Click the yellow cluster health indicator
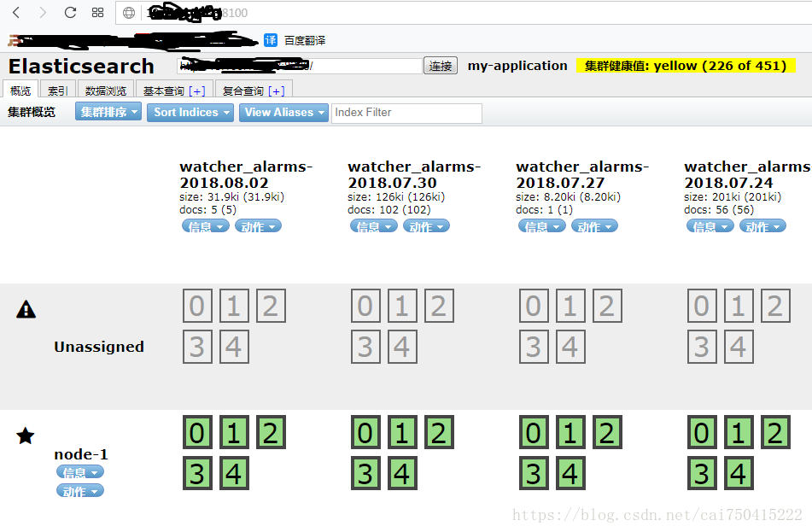 pos(686,66)
